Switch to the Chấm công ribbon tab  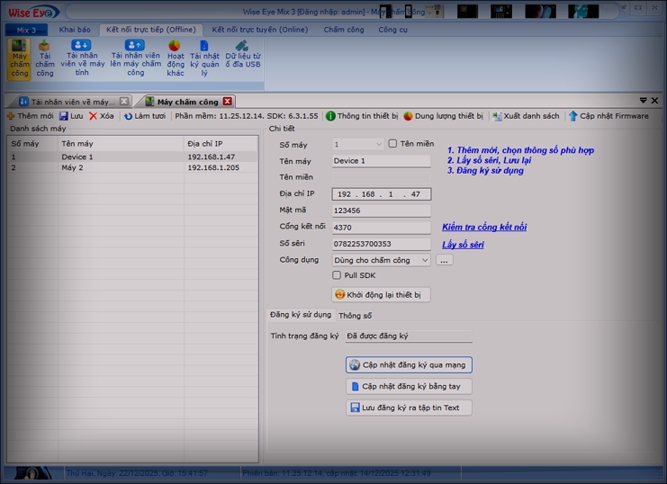click(x=343, y=30)
